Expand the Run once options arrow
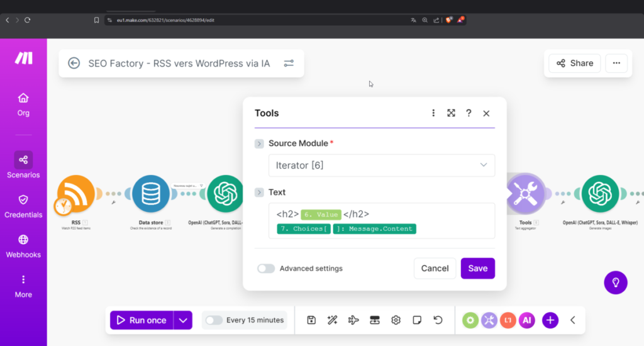 pyautogui.click(x=183, y=320)
